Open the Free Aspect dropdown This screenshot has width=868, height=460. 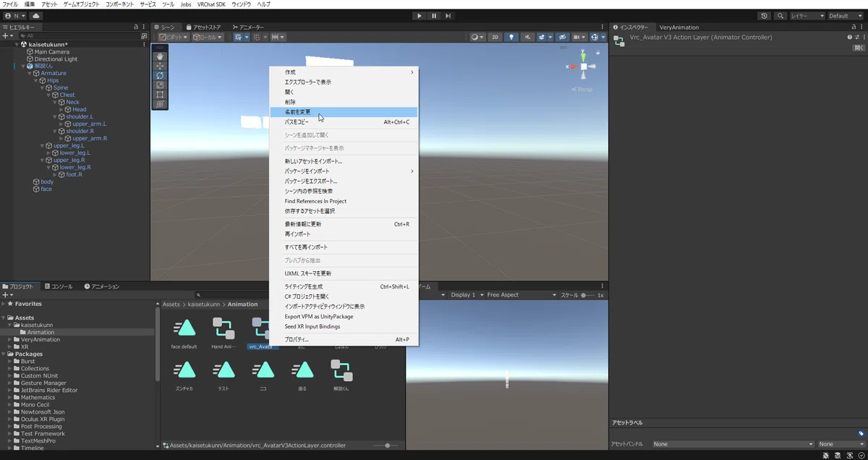coord(521,295)
